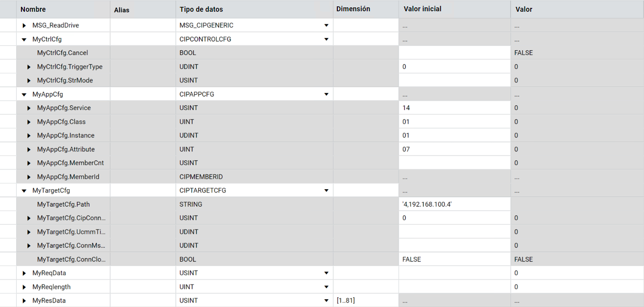Collapse the MyAppCfg structure
Screen dimensions: 644x307
(x=24, y=94)
